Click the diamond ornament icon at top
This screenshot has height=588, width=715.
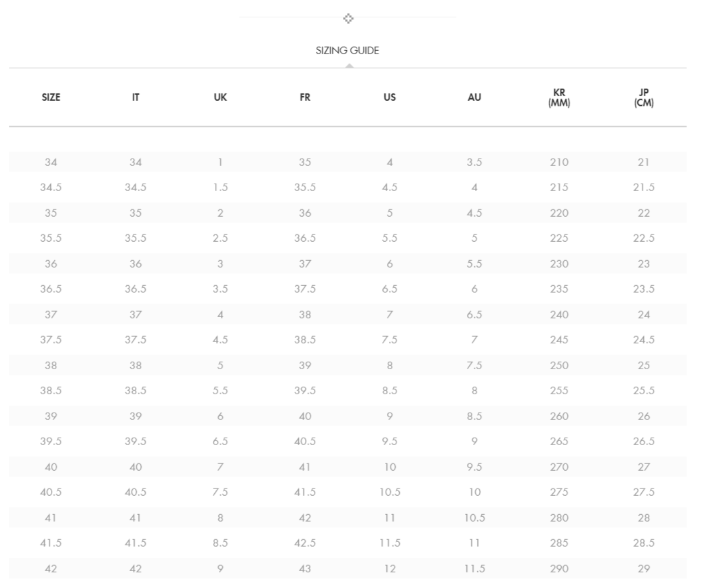tap(348, 18)
